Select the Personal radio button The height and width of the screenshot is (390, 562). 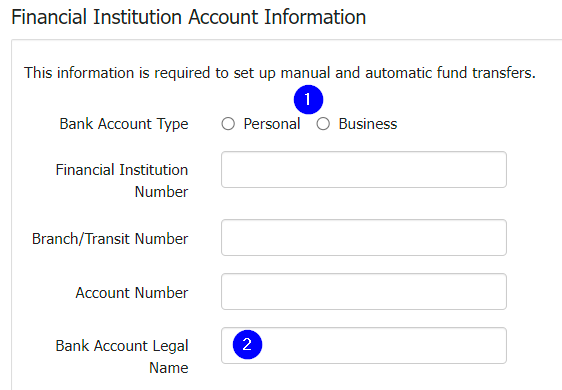tap(228, 124)
